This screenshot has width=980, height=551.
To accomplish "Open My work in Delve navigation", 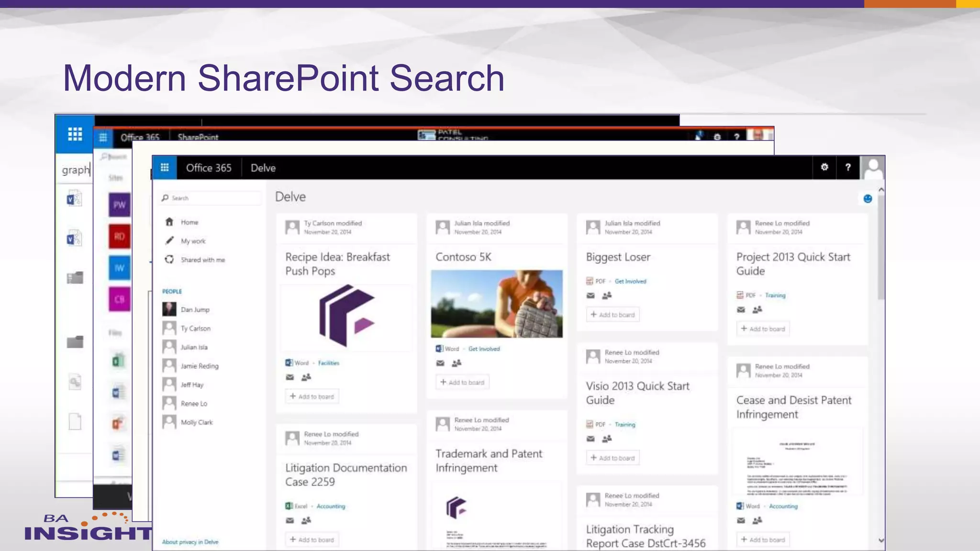I will click(x=193, y=241).
